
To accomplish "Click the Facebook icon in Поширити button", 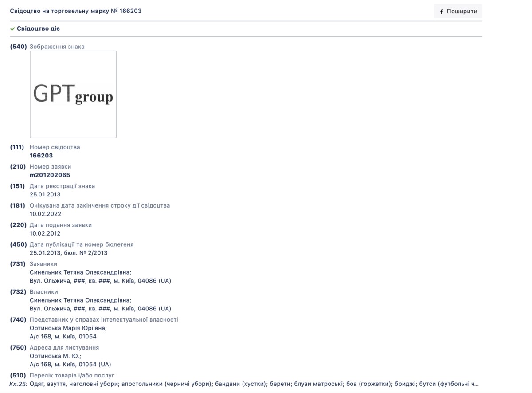I will [442, 12].
